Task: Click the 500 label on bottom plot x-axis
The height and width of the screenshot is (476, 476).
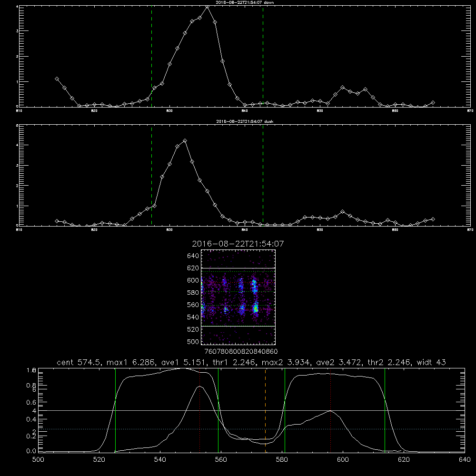Action: tap(38, 460)
